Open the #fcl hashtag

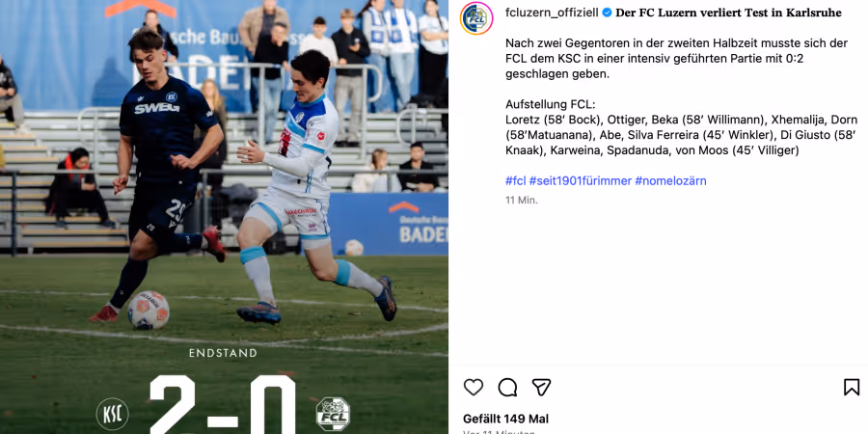coord(515,181)
